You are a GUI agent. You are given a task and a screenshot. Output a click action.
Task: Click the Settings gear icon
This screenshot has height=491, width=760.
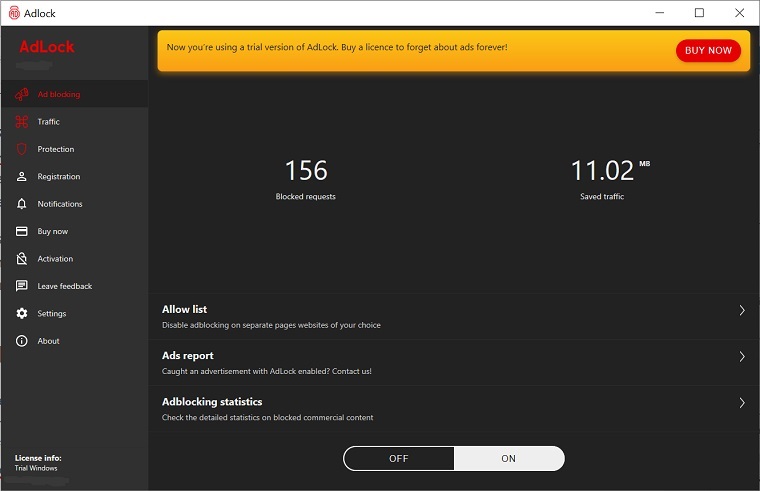(x=21, y=314)
